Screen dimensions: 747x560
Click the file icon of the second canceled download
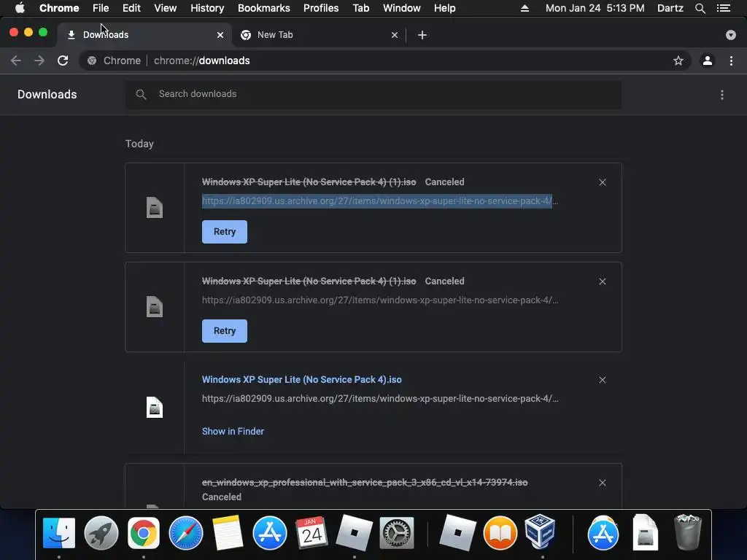tap(155, 307)
